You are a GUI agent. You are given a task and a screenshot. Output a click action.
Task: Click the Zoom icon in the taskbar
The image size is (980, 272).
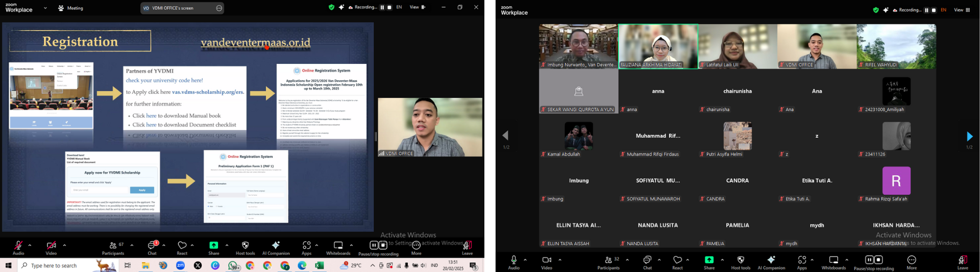click(181, 265)
